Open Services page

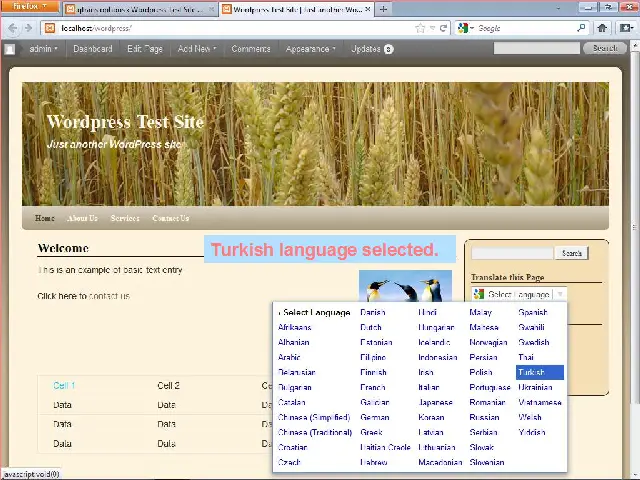[x=125, y=218]
